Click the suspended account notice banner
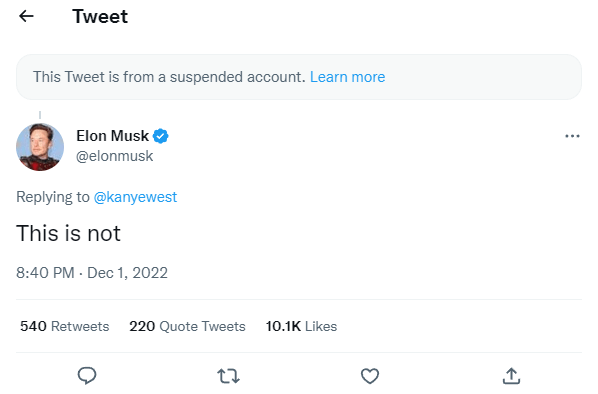Viewport: 598px width, 394px height. [299, 77]
